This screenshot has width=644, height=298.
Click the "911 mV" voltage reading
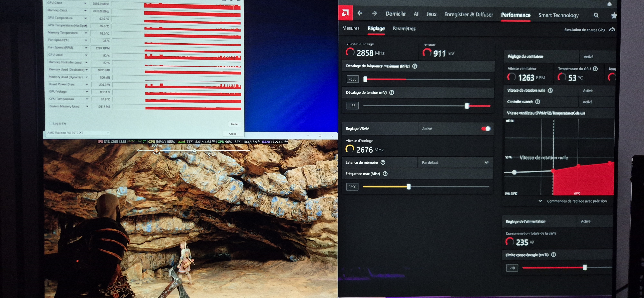444,53
